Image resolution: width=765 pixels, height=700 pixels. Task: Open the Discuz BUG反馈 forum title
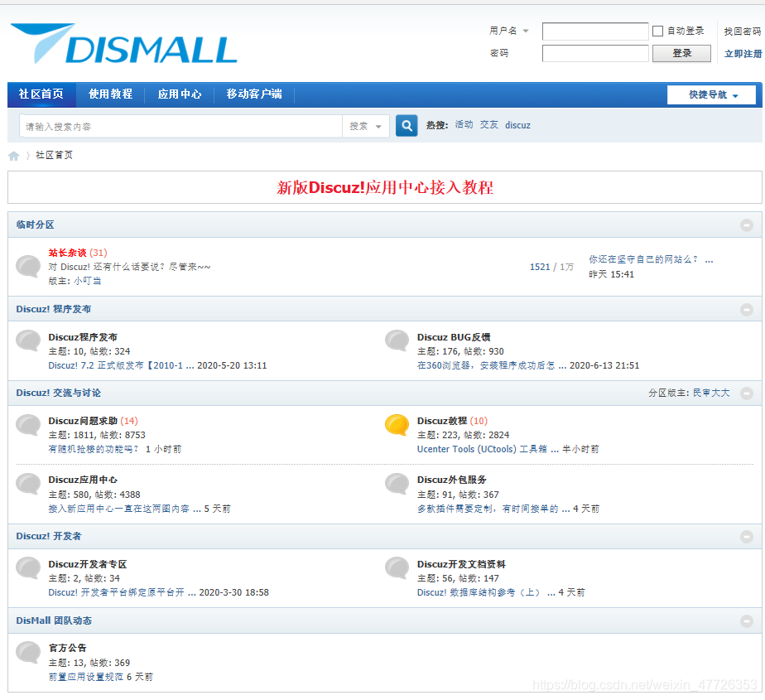coord(454,337)
